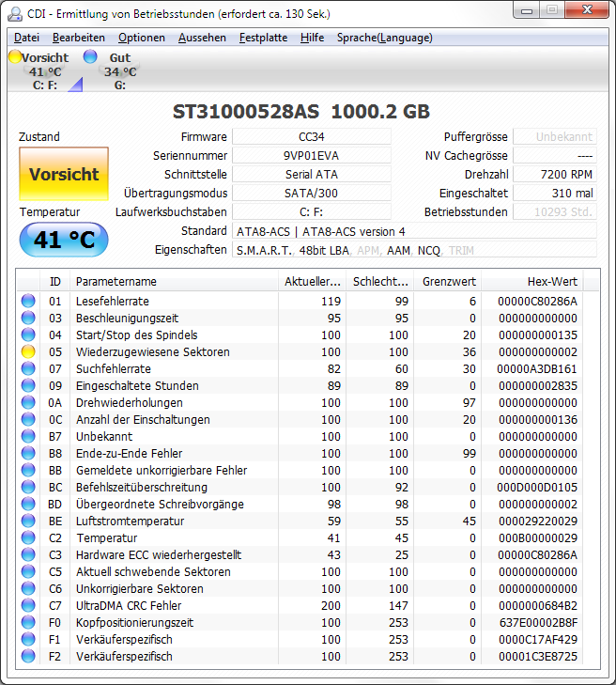Image resolution: width=616 pixels, height=685 pixels.
Task: Click the Parametername column header
Action: [x=174, y=281]
